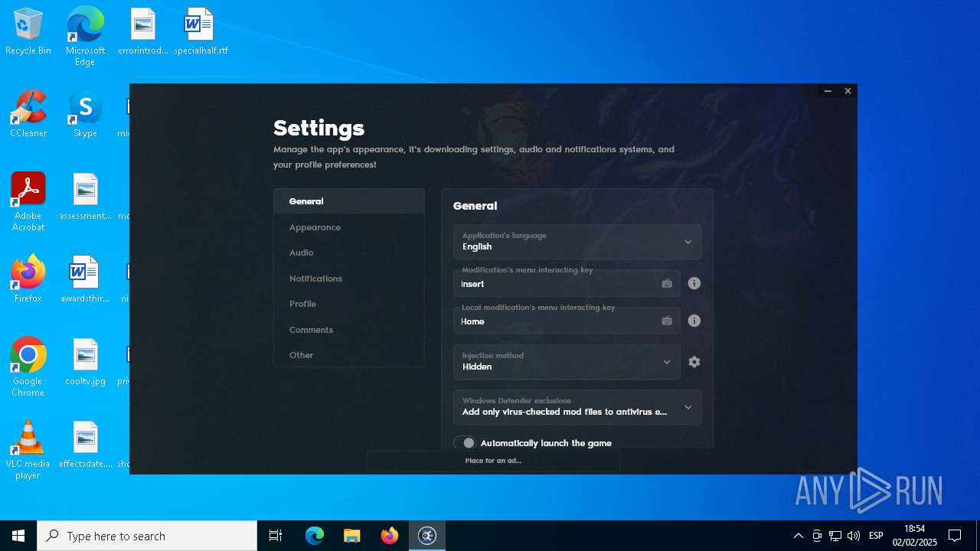Open network status tray icon
Viewport: 980px width, 551px height.
tap(835, 536)
